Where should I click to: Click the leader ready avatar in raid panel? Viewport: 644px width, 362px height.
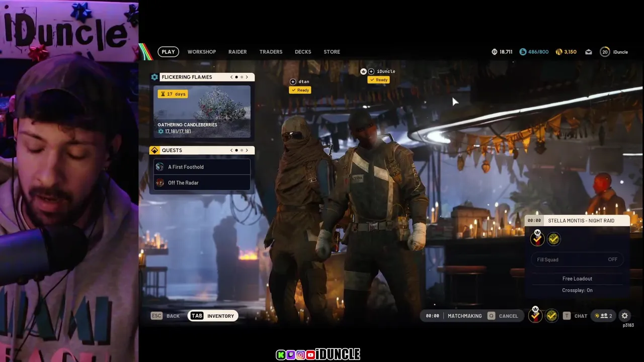[x=537, y=239]
